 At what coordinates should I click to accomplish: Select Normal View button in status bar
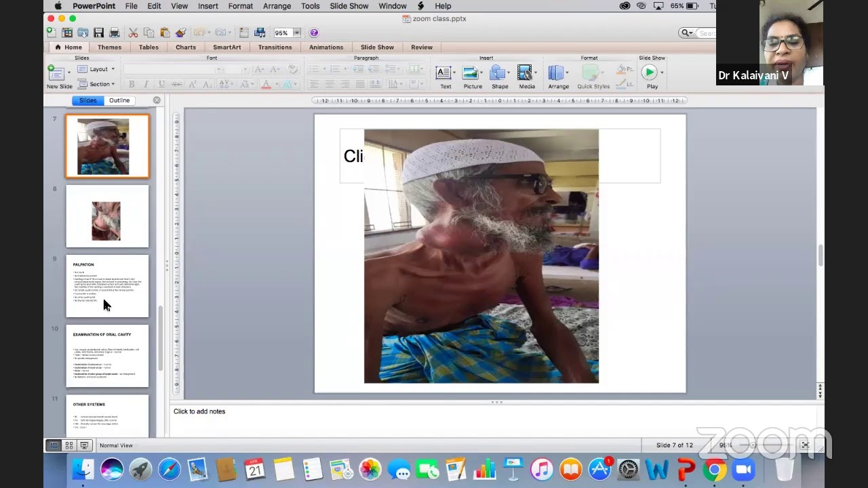point(54,445)
